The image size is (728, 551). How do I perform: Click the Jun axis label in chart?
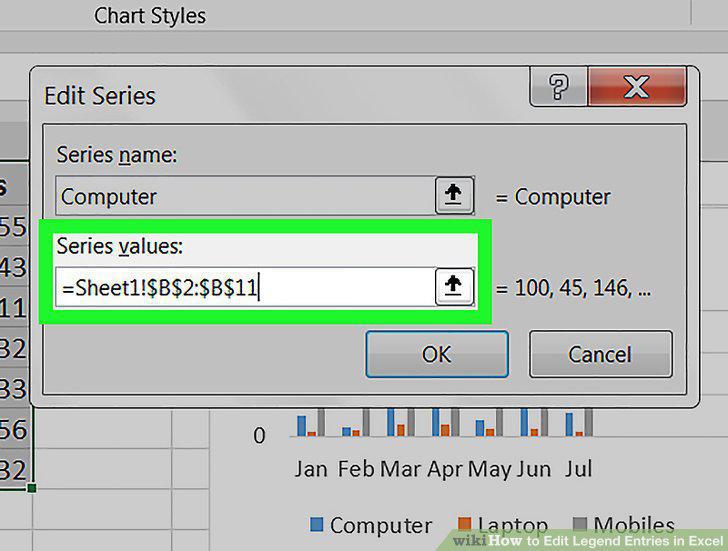534,468
